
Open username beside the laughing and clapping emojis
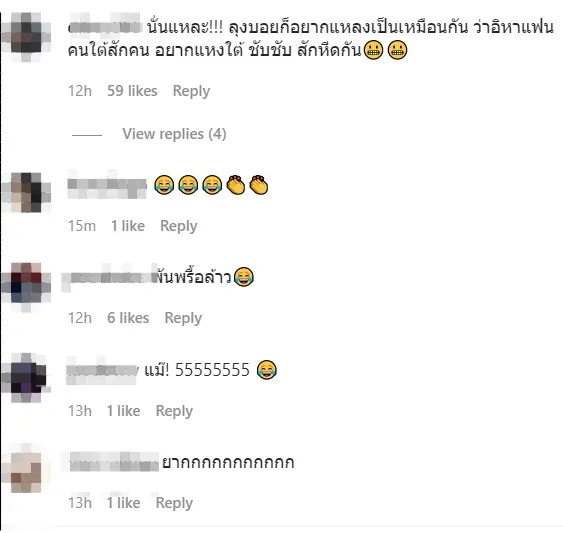pyautogui.click(x=107, y=185)
